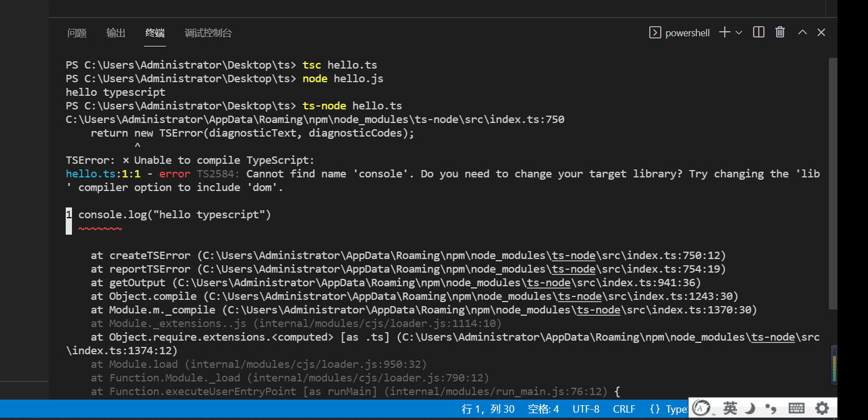Select the 终端 (Terminal) tab
The image size is (868, 420).
click(x=155, y=33)
